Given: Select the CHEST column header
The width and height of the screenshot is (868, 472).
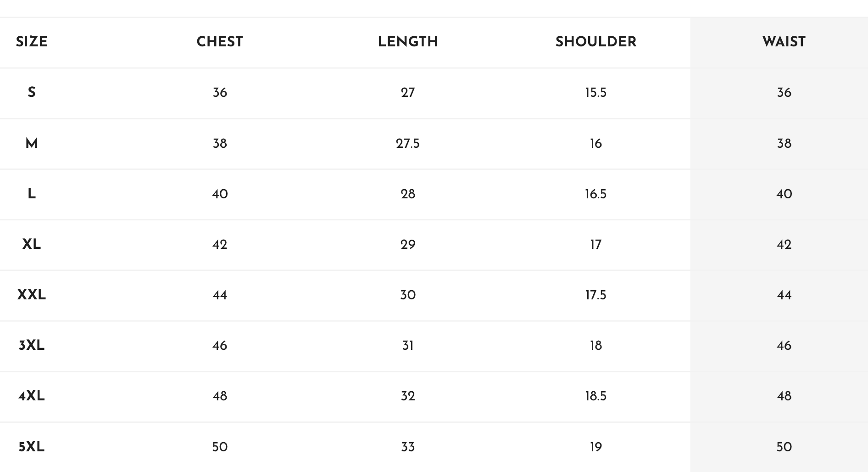Looking at the screenshot, I should point(220,42).
